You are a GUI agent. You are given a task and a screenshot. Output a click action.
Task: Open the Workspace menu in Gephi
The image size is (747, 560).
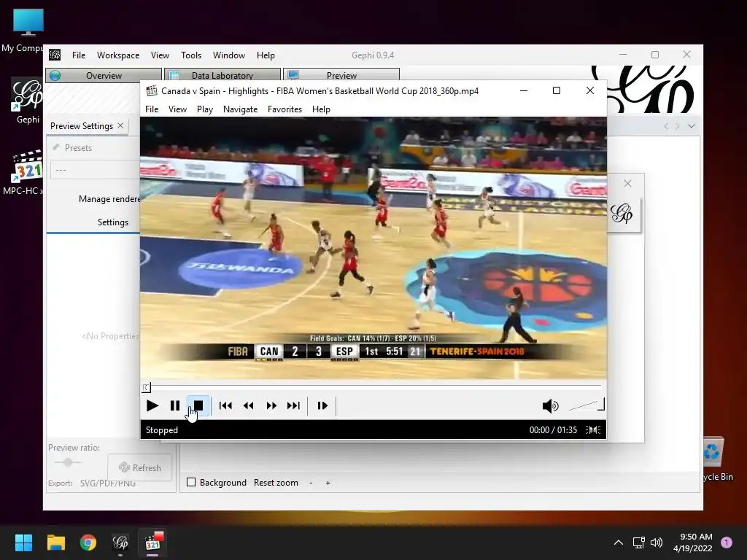(x=118, y=55)
